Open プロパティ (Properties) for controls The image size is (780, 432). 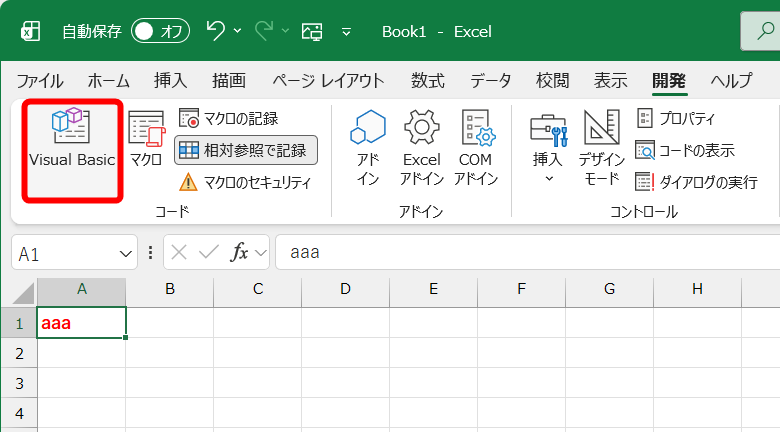point(676,118)
